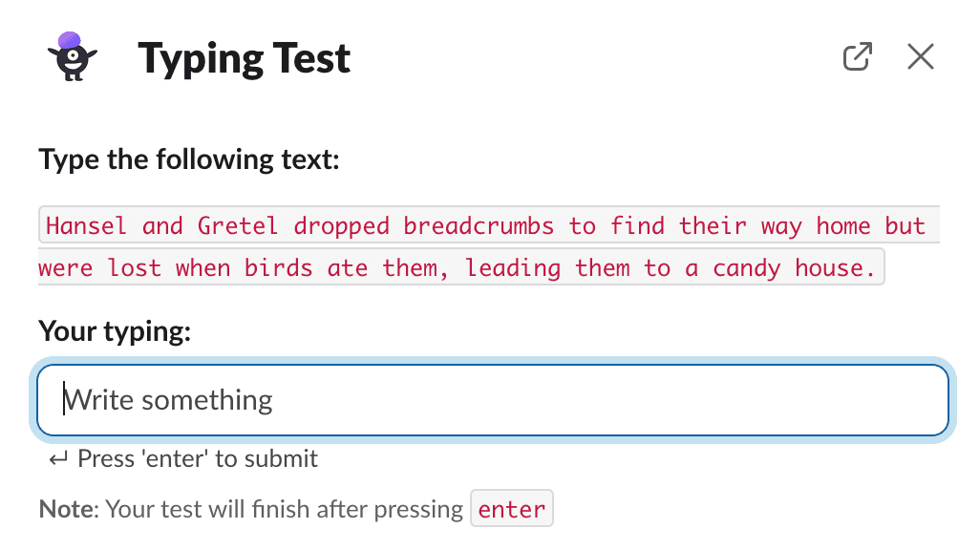Click the 'Your typing:' label

[x=115, y=330]
